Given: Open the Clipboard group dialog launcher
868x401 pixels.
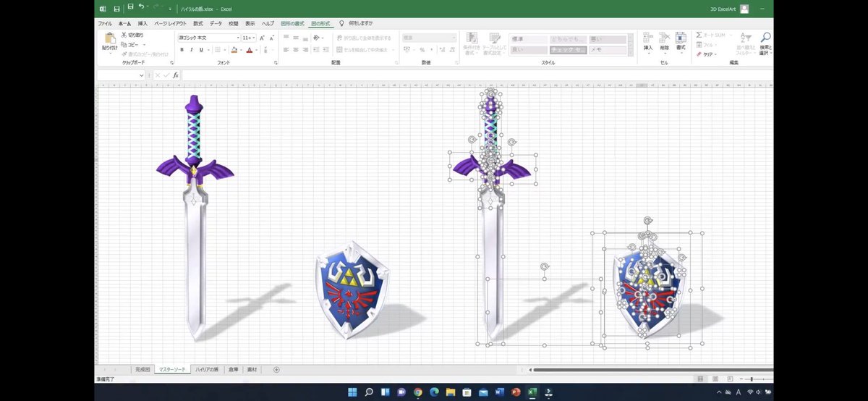Looking at the screenshot, I should pyautogui.click(x=171, y=63).
